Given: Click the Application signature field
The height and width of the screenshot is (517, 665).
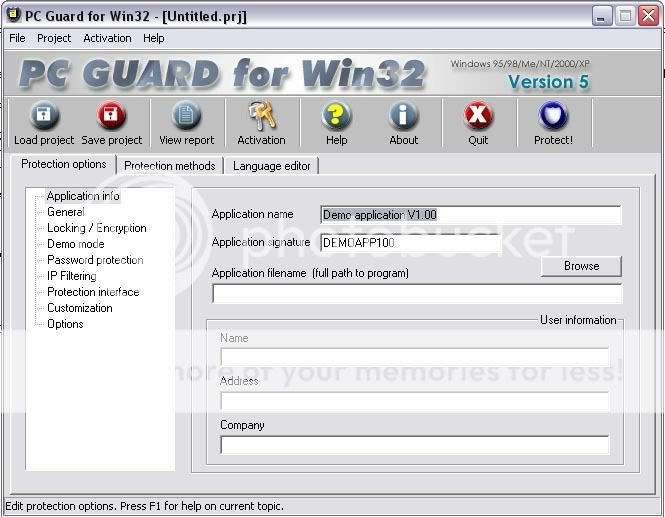Looking at the screenshot, I should (411, 243).
